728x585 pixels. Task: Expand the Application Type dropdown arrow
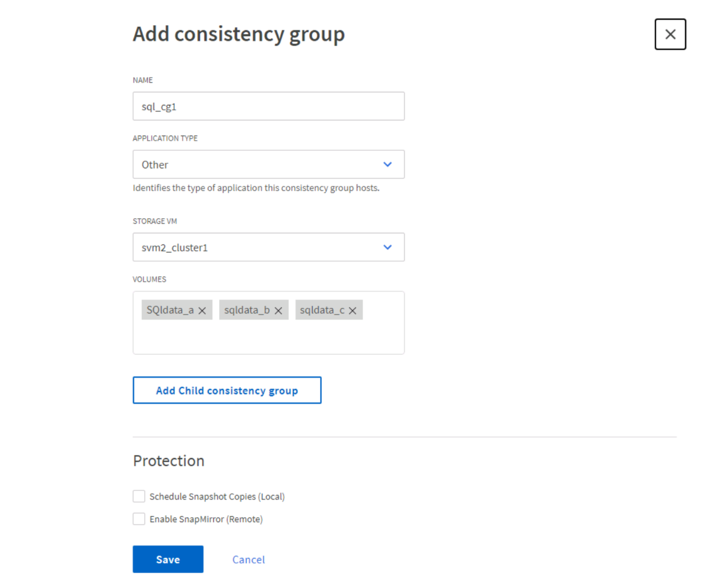pos(388,164)
